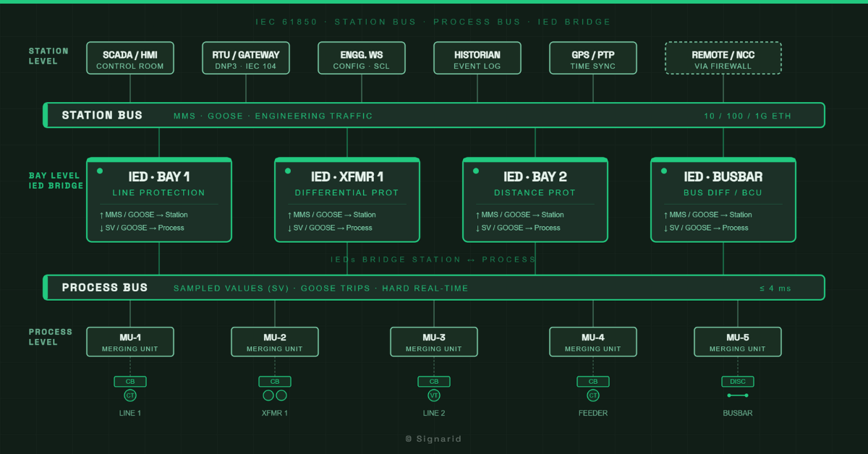Image resolution: width=868 pixels, height=454 pixels.
Task: Select the RTU / GATEWAY node
Action: pos(246,58)
